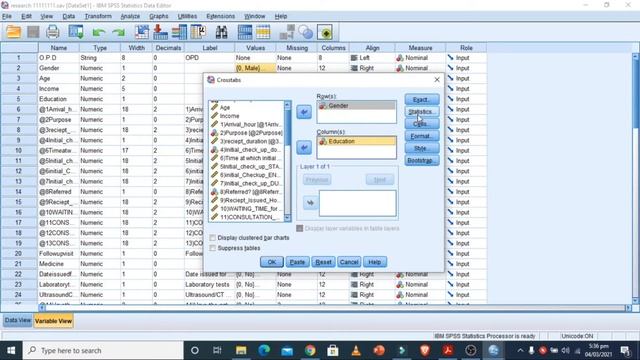Click the Run Descriptive Statistics icon

click(198, 32)
